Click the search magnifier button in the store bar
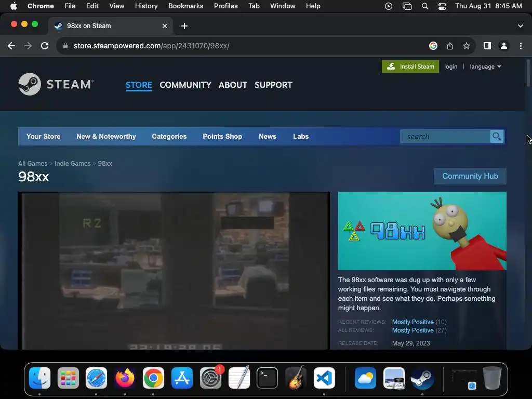 click(497, 137)
